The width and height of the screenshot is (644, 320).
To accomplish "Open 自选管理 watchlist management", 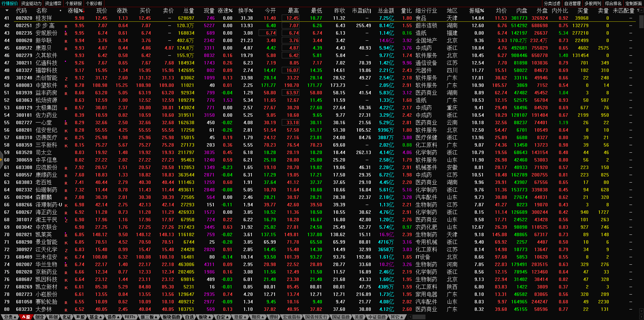I will click(x=572, y=3).
